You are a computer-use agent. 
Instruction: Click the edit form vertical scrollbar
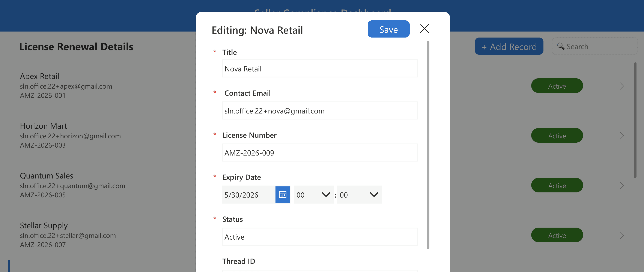[428, 145]
